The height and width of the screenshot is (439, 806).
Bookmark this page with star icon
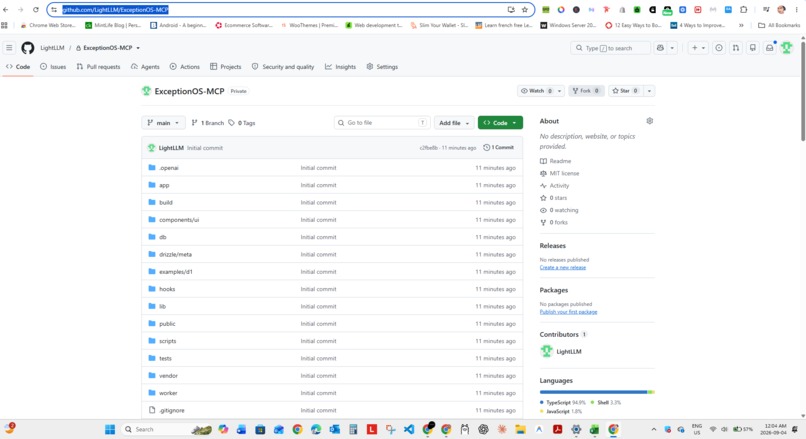[x=525, y=10]
